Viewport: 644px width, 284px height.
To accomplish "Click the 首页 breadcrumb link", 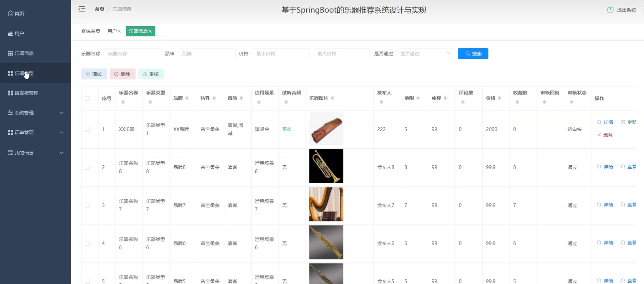I will point(99,9).
